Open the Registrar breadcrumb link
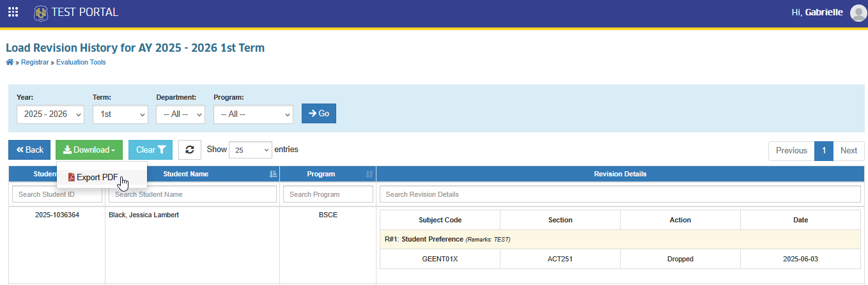 (35, 62)
